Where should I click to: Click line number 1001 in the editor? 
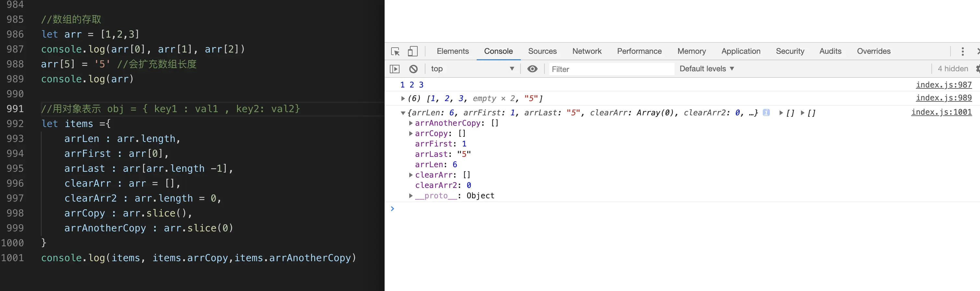[12, 258]
